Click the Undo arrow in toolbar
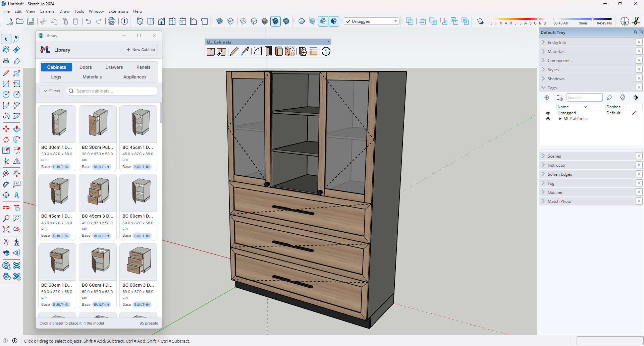This screenshot has width=644, height=346. click(x=88, y=21)
